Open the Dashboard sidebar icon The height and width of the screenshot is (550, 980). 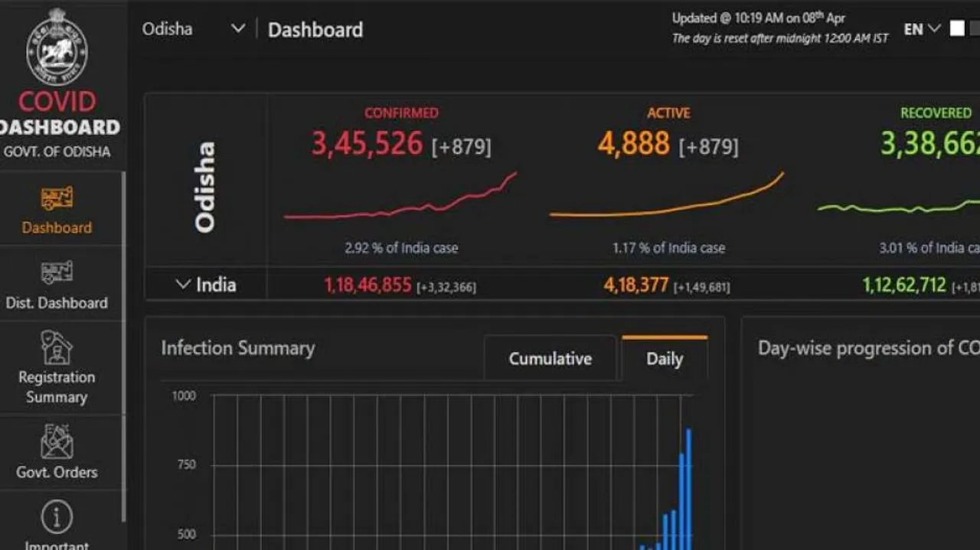[x=57, y=199]
